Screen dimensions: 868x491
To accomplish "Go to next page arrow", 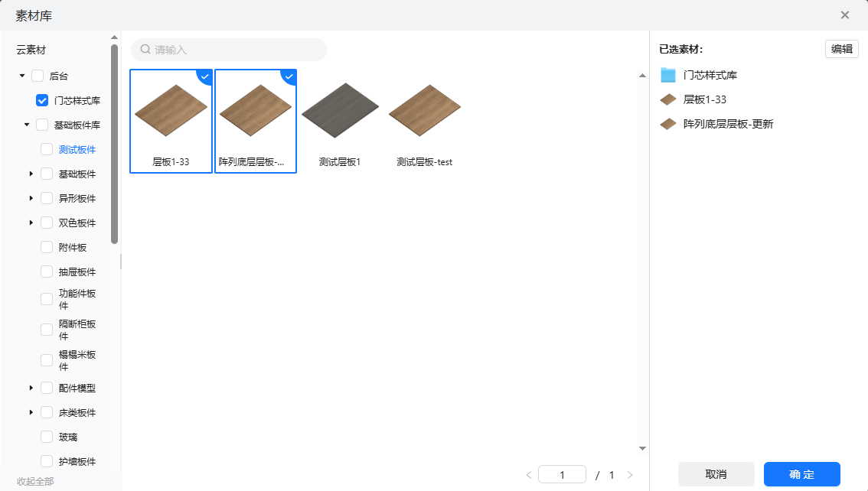I will (x=630, y=475).
